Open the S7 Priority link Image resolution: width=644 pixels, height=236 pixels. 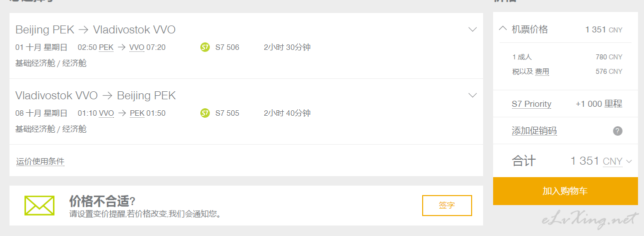click(x=532, y=104)
